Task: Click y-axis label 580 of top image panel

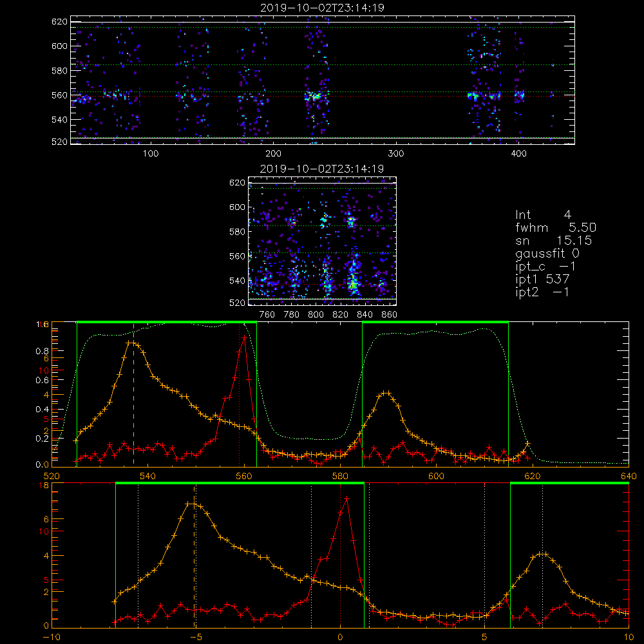Action: coord(59,71)
